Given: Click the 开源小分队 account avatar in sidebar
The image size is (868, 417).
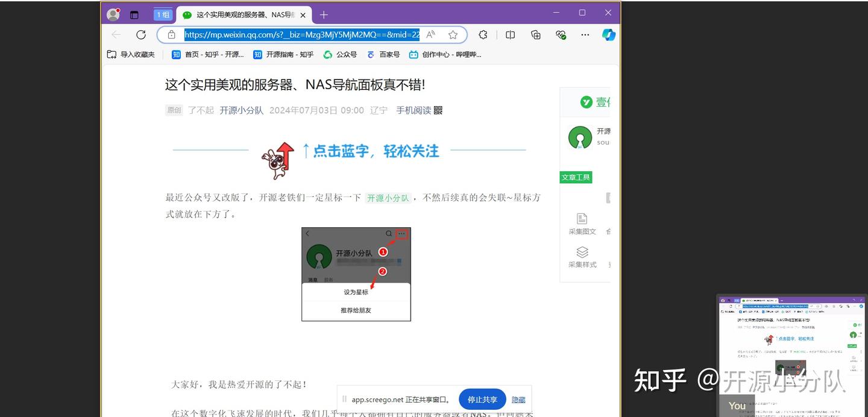Looking at the screenshot, I should point(580,138).
